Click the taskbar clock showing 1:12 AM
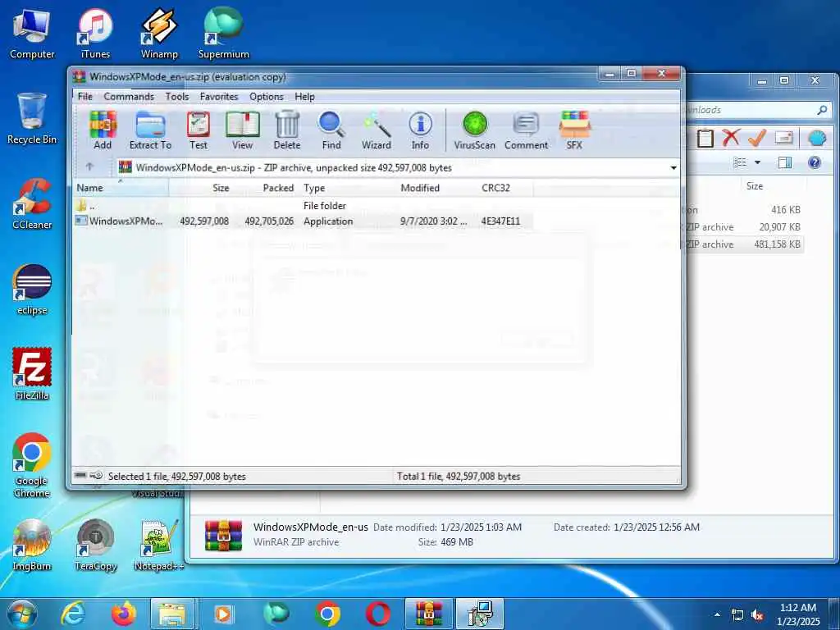Image resolution: width=840 pixels, height=630 pixels. (798, 614)
